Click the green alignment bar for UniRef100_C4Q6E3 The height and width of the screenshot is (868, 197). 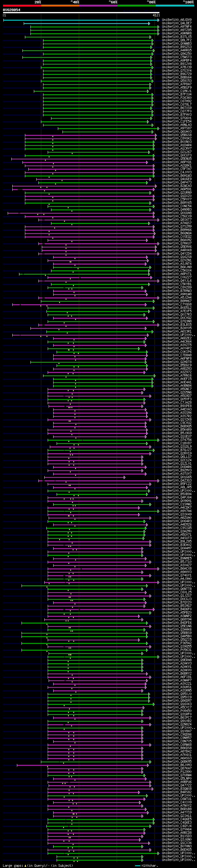click(101, 823)
